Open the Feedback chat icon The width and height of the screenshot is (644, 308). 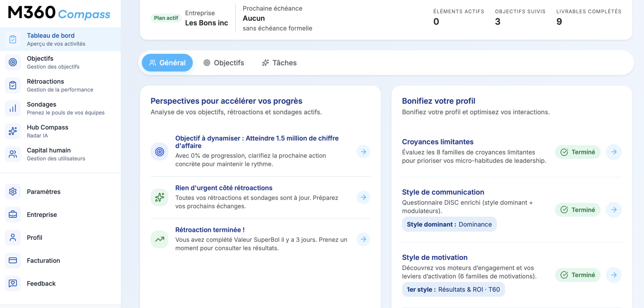pos(13,284)
